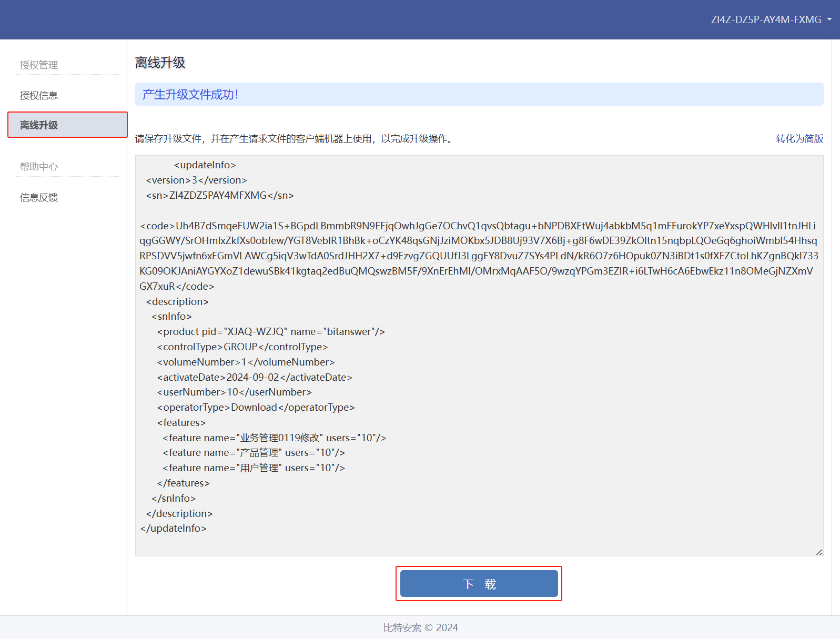Click the <sn>ZI4ZDZ5PAY4MFXMG</sn> line

(x=220, y=195)
